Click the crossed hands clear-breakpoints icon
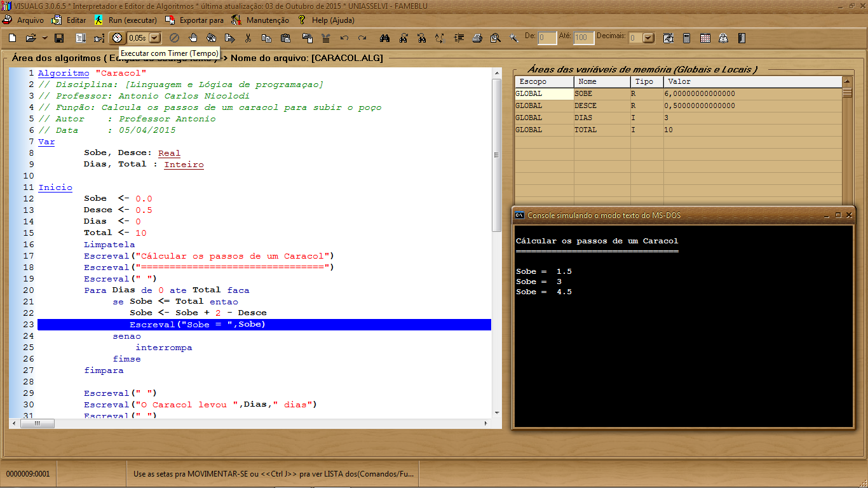 click(211, 38)
